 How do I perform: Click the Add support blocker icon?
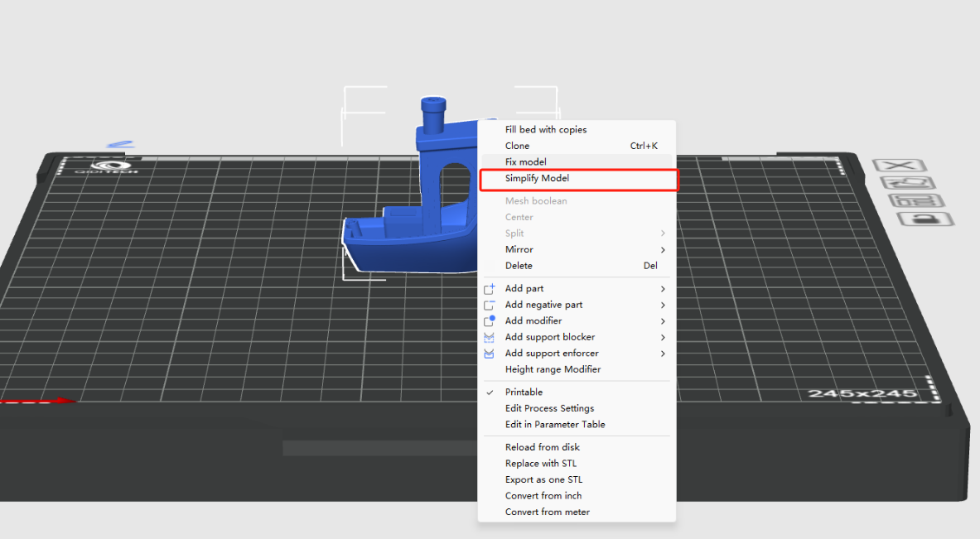click(x=489, y=337)
